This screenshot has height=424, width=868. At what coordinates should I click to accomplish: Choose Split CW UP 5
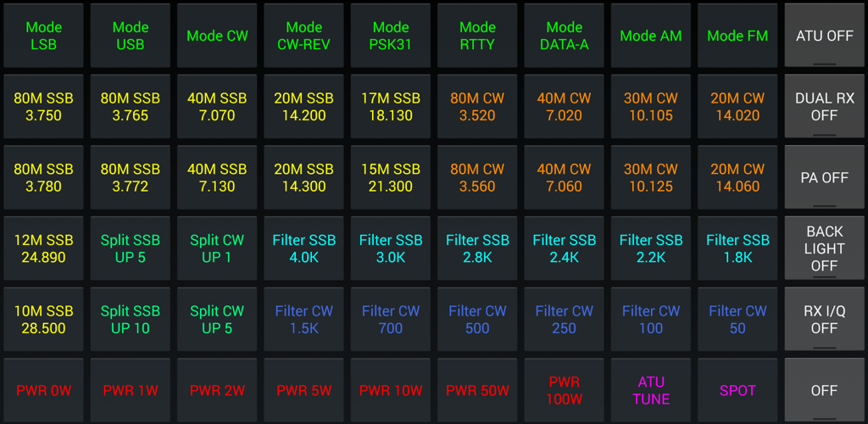pos(218,319)
